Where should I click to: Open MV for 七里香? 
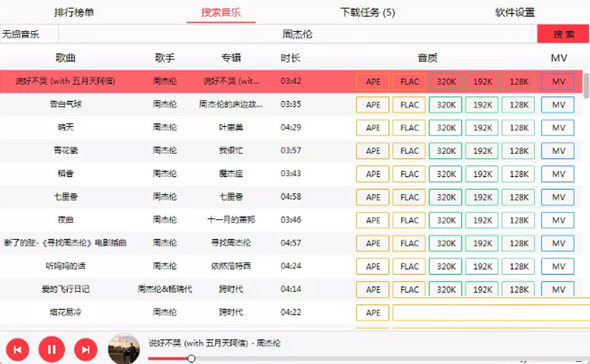[x=558, y=197]
